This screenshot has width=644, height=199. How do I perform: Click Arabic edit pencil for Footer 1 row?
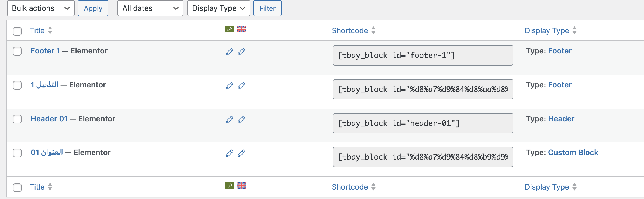[229, 52]
